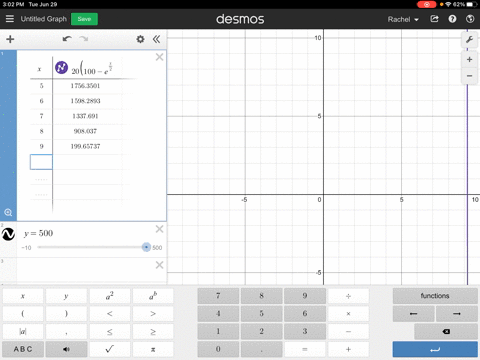Open the hamburger menu
Viewport: 480px width, 360px height.
point(10,19)
